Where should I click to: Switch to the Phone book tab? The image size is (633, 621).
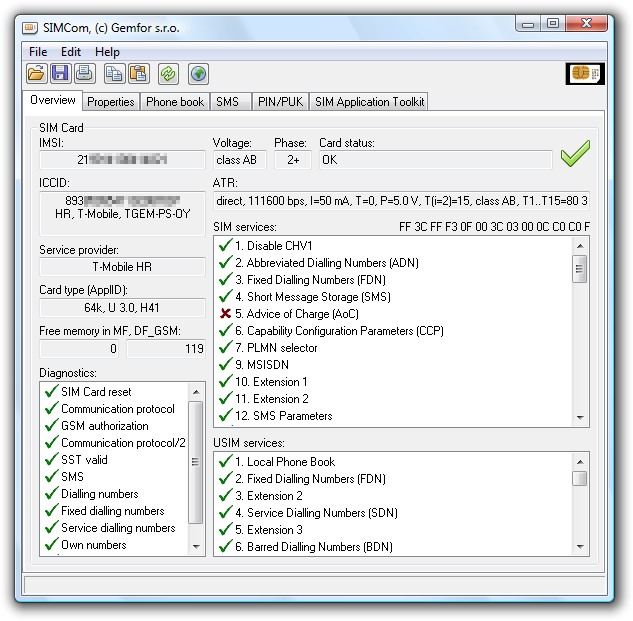pos(175,102)
